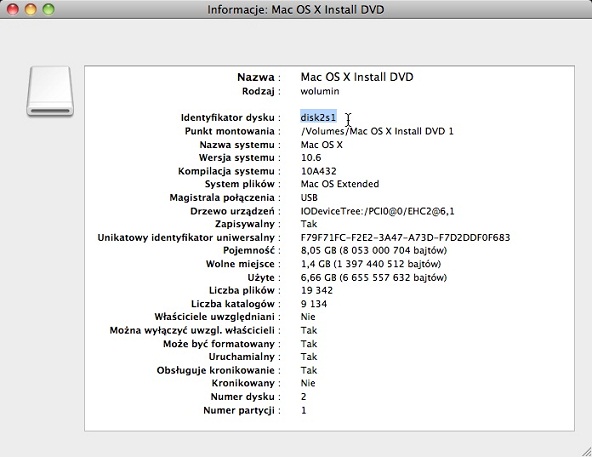Click the folder count 9 134
Viewport: 592px width, 457px height.
pyautogui.click(x=314, y=304)
